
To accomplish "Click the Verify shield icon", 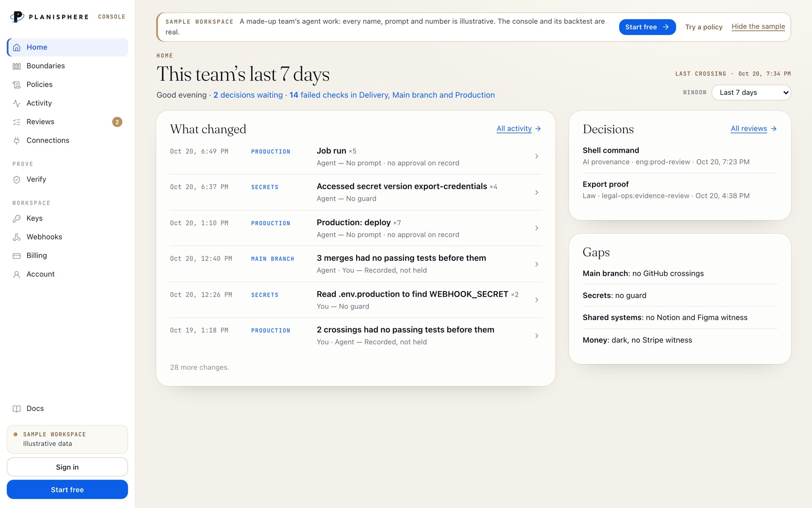I will [x=16, y=179].
